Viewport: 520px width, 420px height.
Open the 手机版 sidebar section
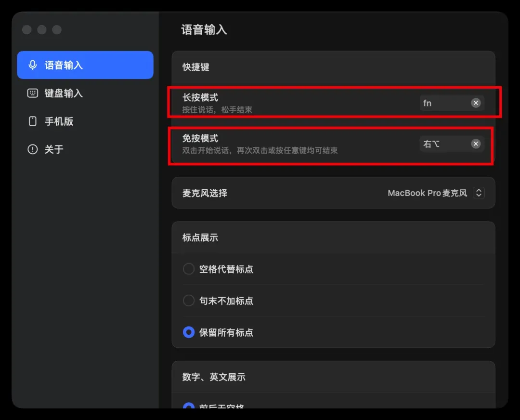85,121
